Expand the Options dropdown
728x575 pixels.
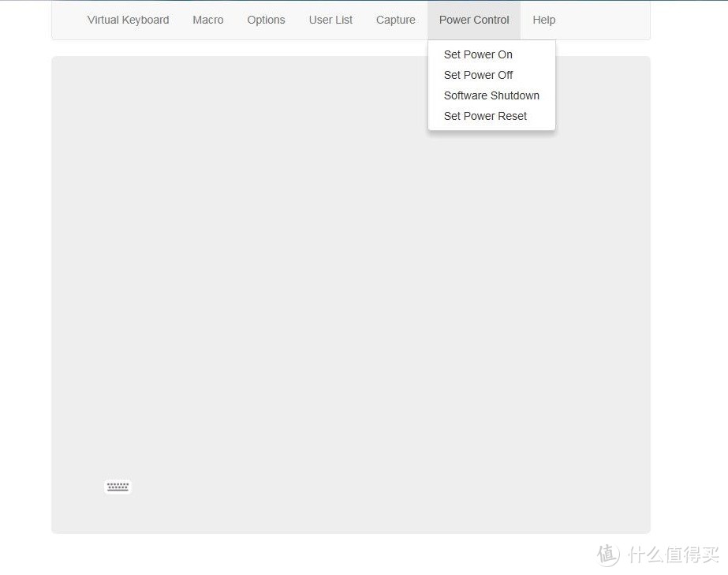266,20
